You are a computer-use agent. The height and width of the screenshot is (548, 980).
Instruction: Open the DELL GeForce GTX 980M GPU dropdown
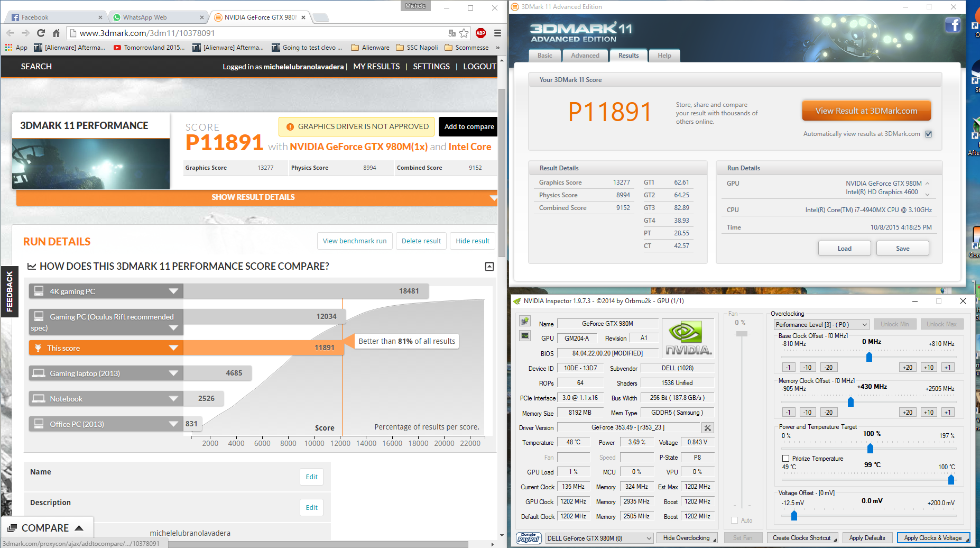click(x=599, y=538)
